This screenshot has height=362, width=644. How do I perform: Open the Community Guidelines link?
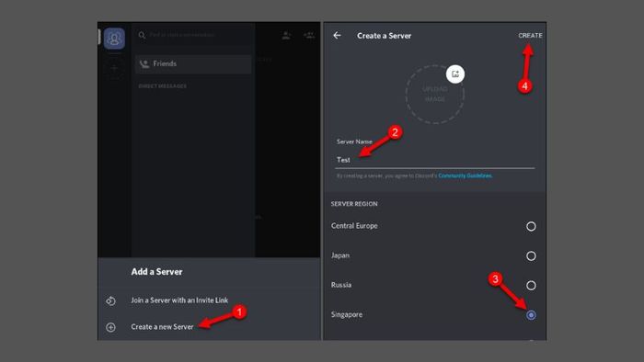pyautogui.click(x=465, y=175)
